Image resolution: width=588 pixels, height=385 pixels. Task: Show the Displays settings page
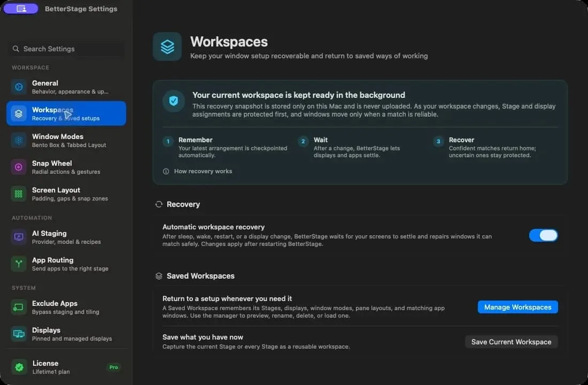(66, 334)
